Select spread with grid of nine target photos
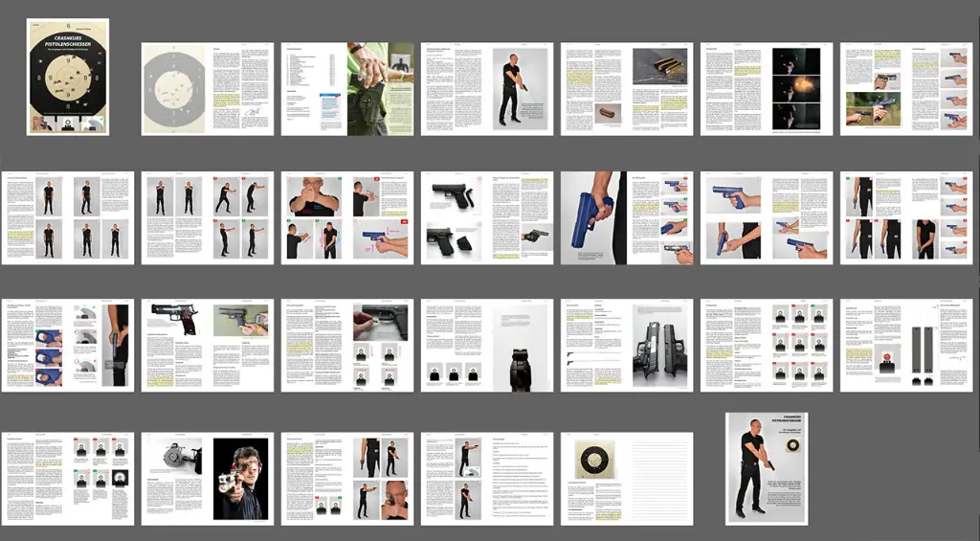980x541 pixels. (x=767, y=346)
